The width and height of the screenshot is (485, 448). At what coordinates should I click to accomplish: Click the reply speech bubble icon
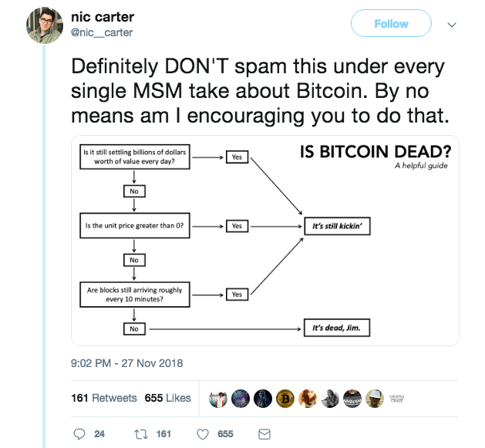(x=79, y=434)
